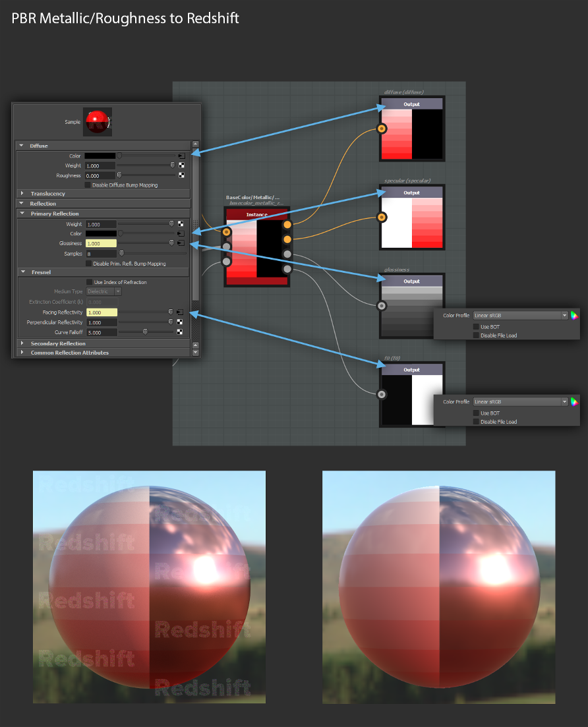The width and height of the screenshot is (588, 727).
Task: Collapse the Diffuse section
Action: 21,146
